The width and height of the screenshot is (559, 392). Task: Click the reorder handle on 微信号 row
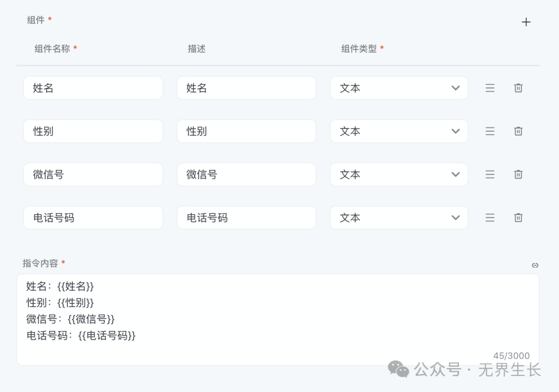click(x=490, y=175)
